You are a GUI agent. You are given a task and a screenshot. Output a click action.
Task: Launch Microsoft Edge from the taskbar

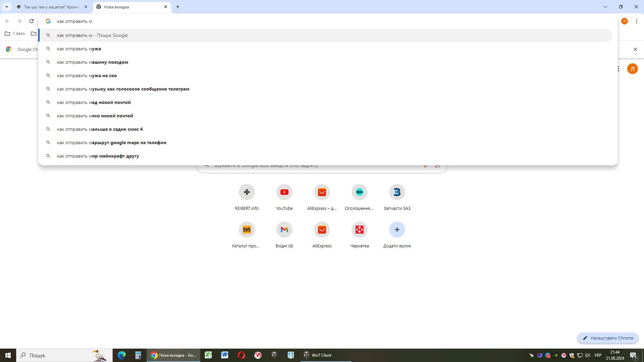click(121, 355)
